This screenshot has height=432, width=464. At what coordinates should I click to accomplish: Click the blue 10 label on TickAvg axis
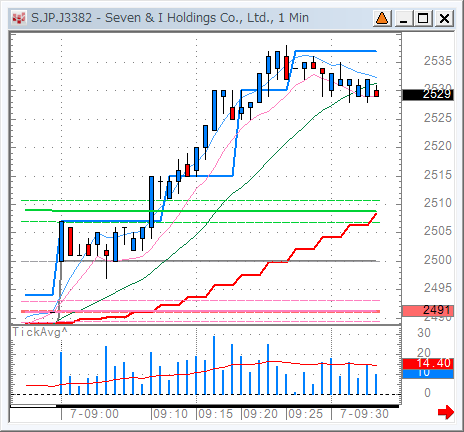pos(428,374)
